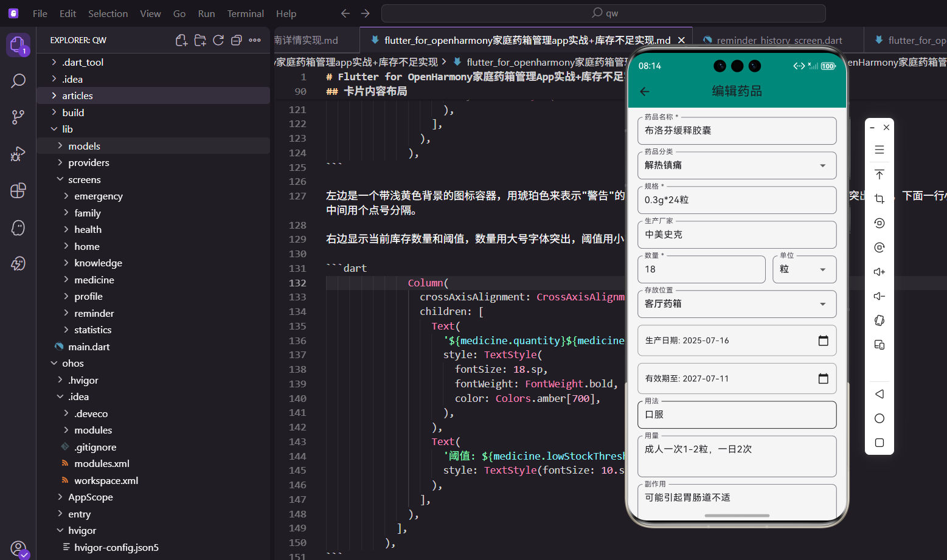Open the 单位 unit dropdown

tap(824, 269)
